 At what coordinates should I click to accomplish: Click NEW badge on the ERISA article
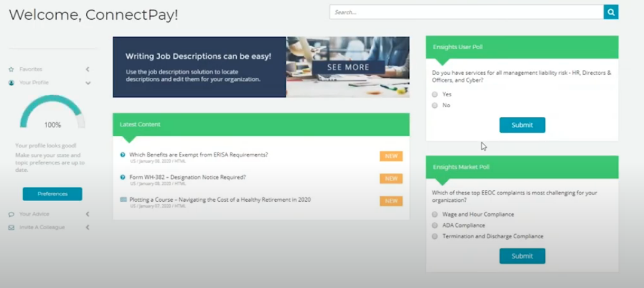click(x=391, y=156)
